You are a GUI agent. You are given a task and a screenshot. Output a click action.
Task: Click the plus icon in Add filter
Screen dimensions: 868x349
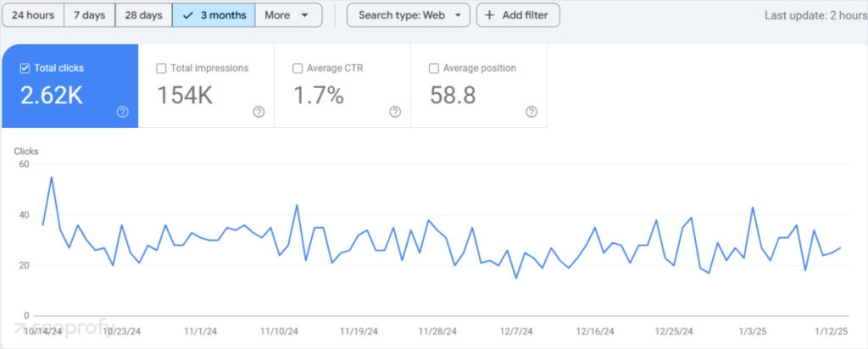point(489,15)
